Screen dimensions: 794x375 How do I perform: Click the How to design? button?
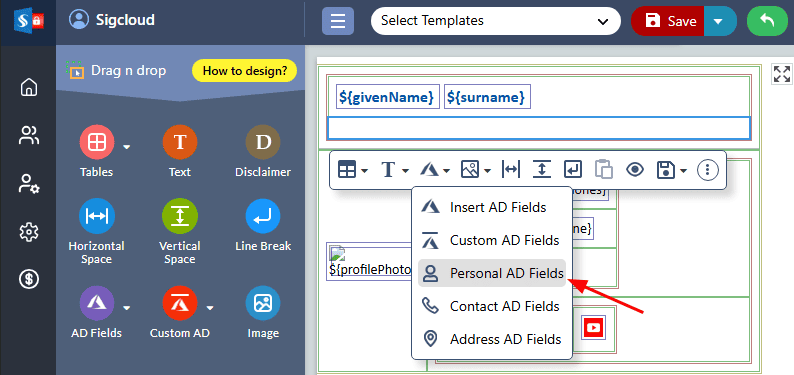244,71
